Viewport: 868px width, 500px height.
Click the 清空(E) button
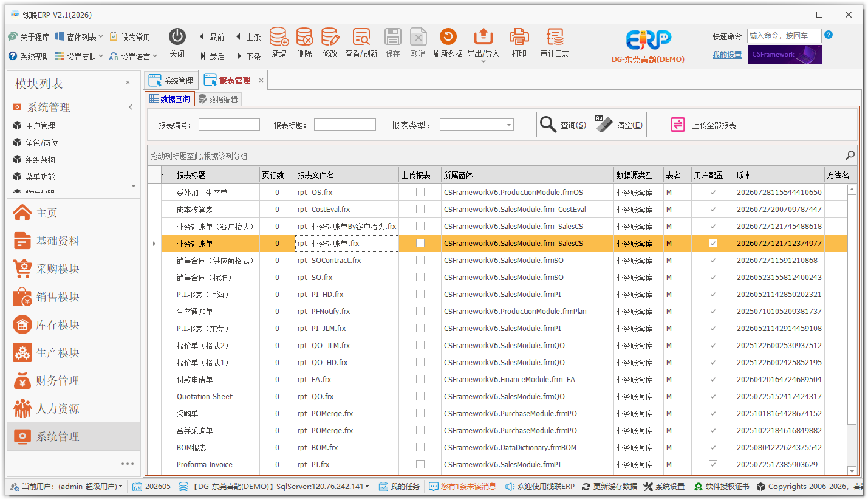pyautogui.click(x=620, y=125)
